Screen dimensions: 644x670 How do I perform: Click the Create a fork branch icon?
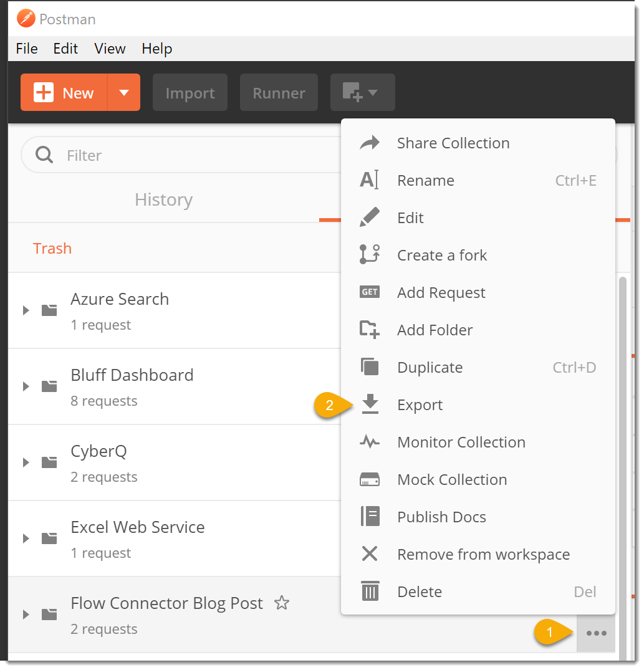pyautogui.click(x=370, y=255)
